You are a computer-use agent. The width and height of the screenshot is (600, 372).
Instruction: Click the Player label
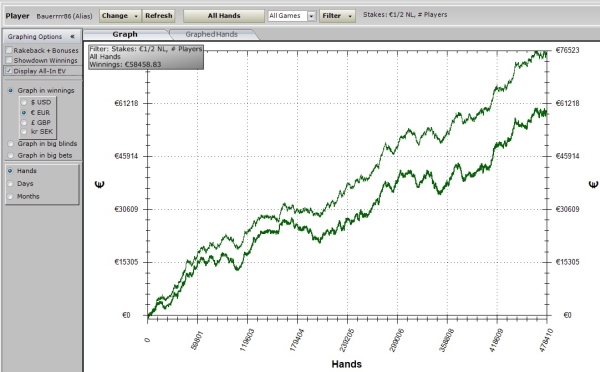(x=17, y=16)
